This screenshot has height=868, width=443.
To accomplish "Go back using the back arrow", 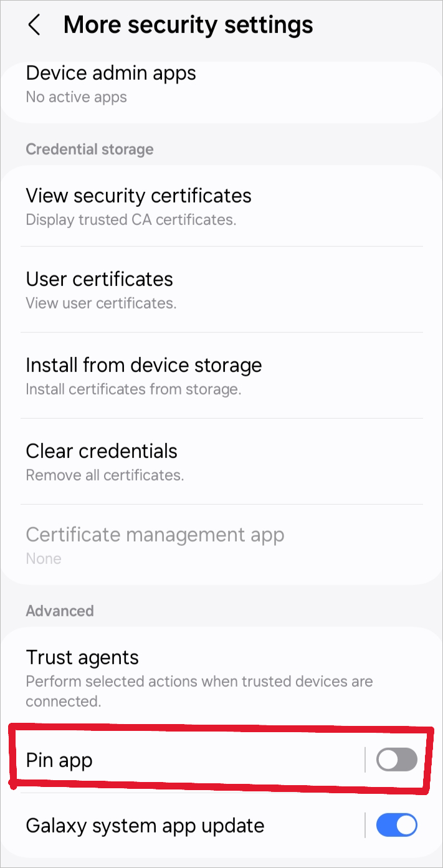I will [34, 26].
